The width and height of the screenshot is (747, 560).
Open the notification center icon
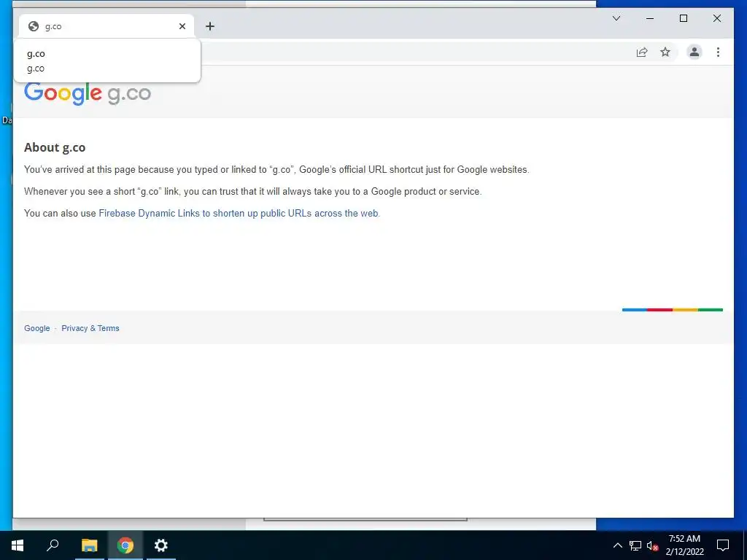(x=723, y=545)
